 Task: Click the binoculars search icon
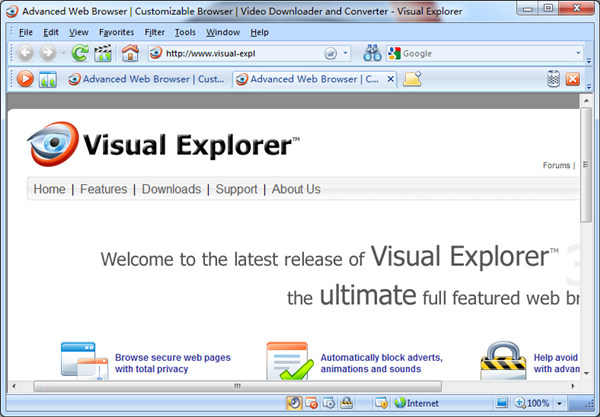pyautogui.click(x=372, y=53)
